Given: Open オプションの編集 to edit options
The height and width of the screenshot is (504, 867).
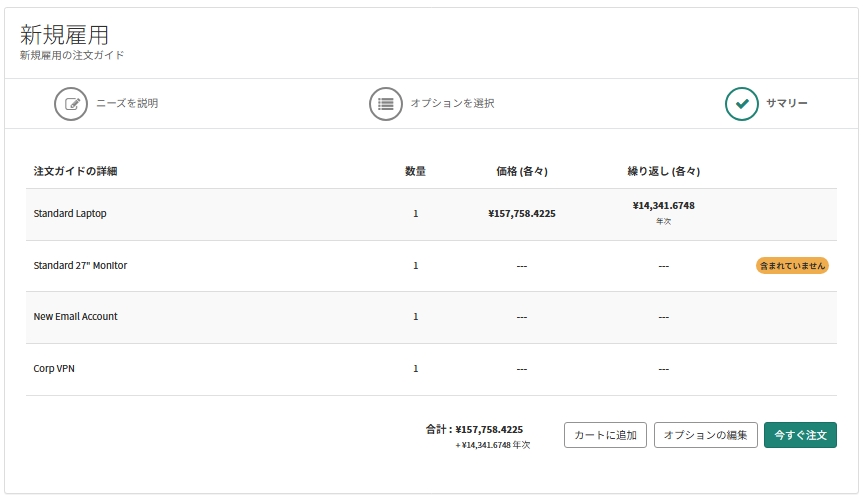Looking at the screenshot, I should [x=706, y=435].
